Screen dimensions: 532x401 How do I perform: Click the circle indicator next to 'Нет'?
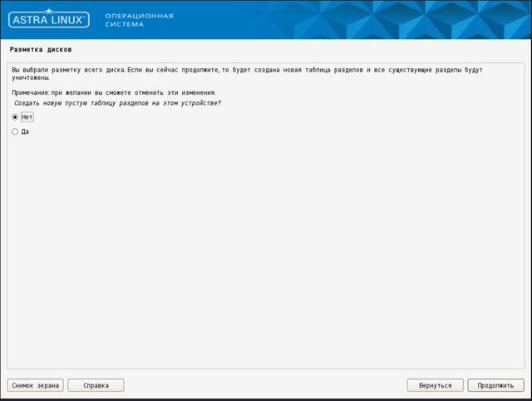15,117
